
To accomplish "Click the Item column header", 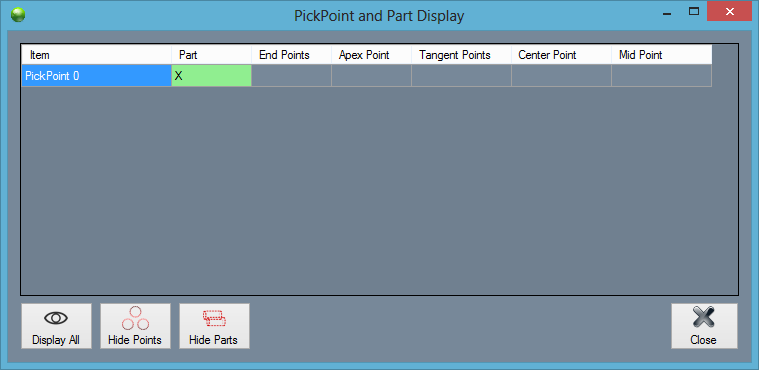I will click(96, 55).
